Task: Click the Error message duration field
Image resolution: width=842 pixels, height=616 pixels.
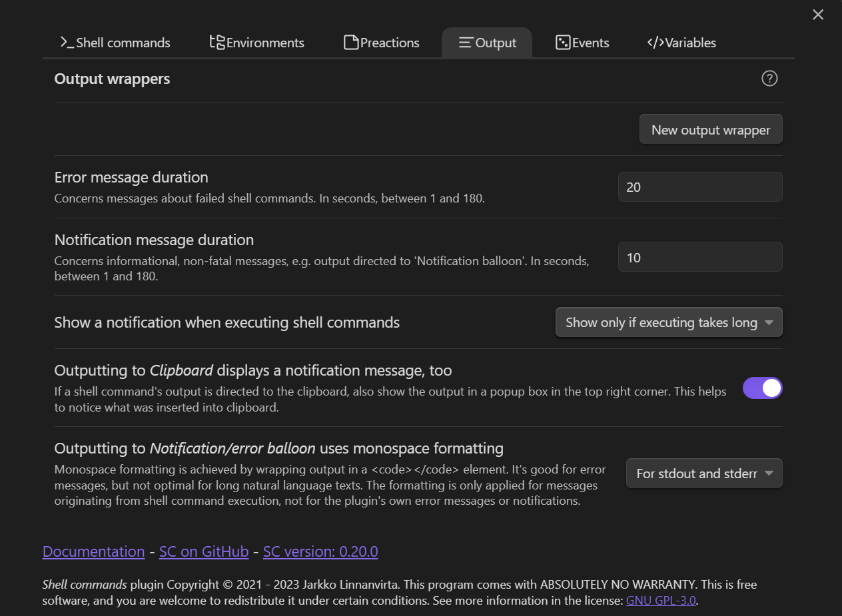Action: click(x=699, y=187)
